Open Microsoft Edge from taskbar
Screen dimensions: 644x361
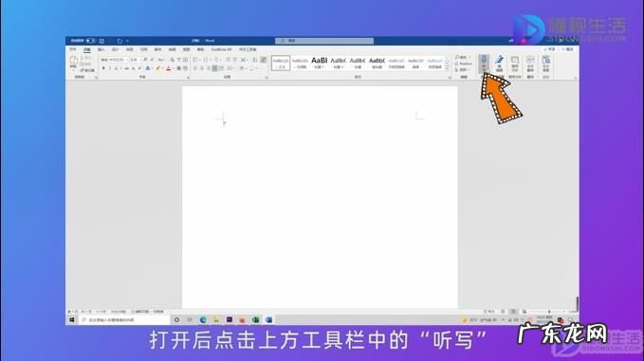203,319
